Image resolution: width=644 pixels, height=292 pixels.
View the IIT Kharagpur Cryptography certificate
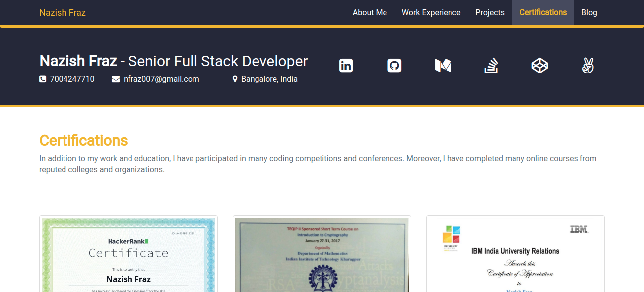[x=322, y=254]
